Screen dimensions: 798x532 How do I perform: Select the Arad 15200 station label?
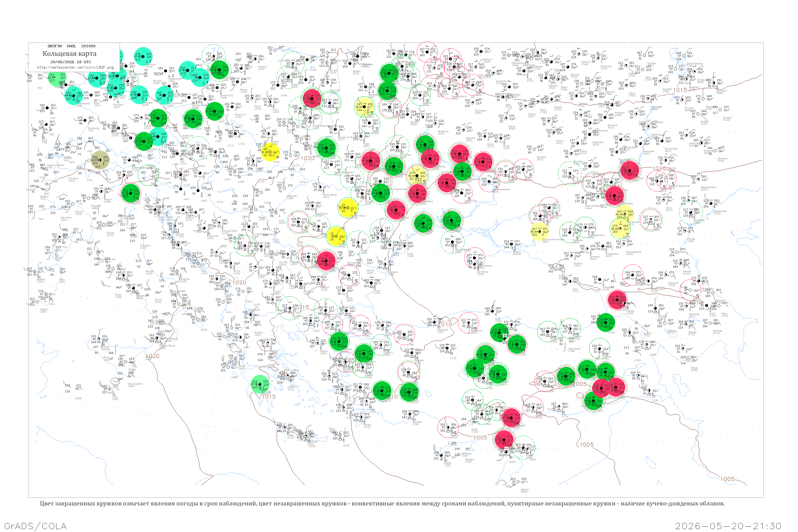coord(282,222)
